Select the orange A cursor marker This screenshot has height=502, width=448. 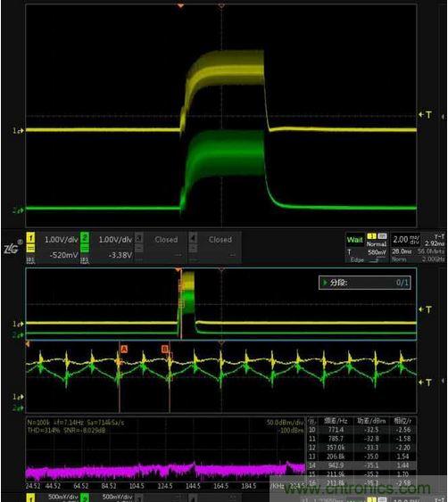pos(124,349)
